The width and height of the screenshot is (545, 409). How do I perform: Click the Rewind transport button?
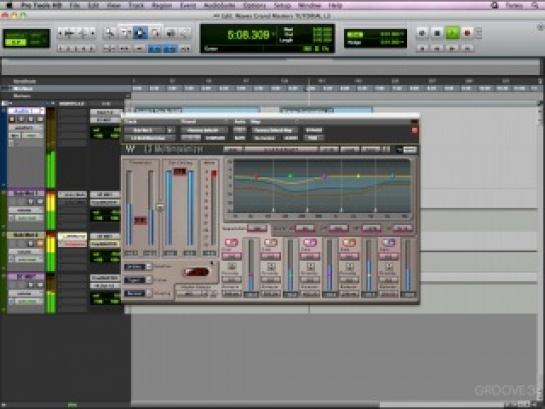[437, 48]
